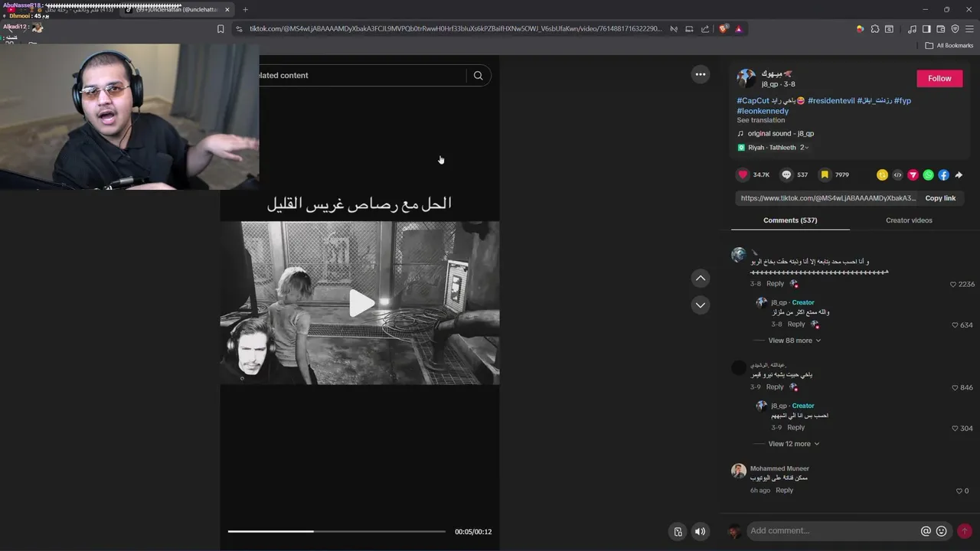Screen dimensions: 980x551
Task: Click the search magnifier icon
Action: (x=478, y=75)
